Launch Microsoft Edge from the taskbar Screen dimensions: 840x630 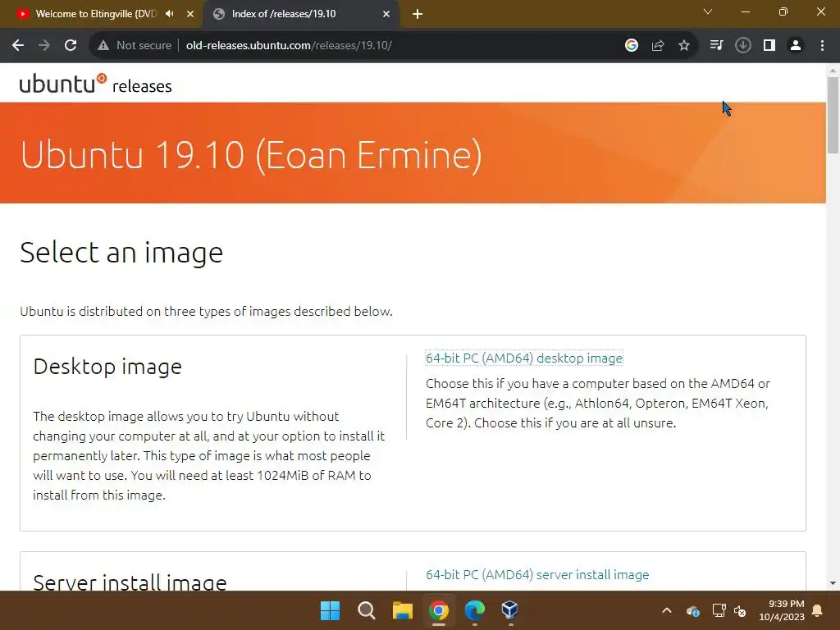pyautogui.click(x=475, y=610)
